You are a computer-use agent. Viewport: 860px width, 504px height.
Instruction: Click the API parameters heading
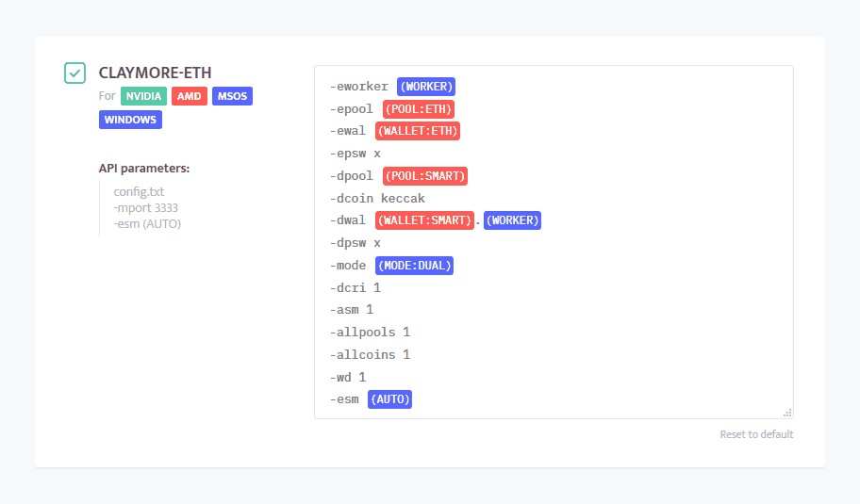click(x=144, y=169)
